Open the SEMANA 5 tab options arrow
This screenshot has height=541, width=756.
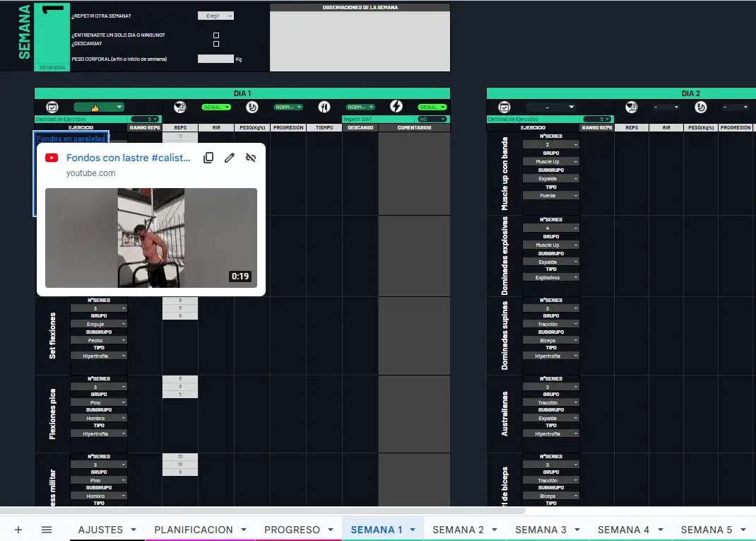click(743, 530)
